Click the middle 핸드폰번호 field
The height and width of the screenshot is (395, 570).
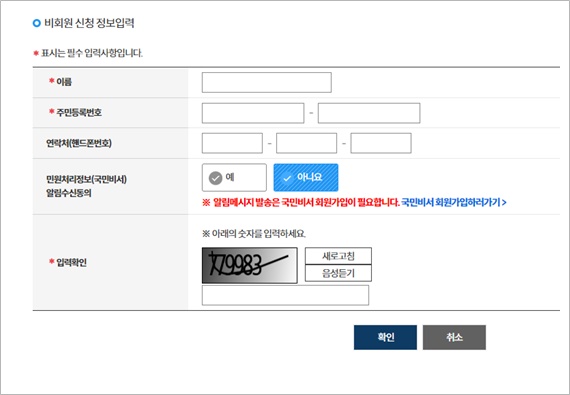306,143
